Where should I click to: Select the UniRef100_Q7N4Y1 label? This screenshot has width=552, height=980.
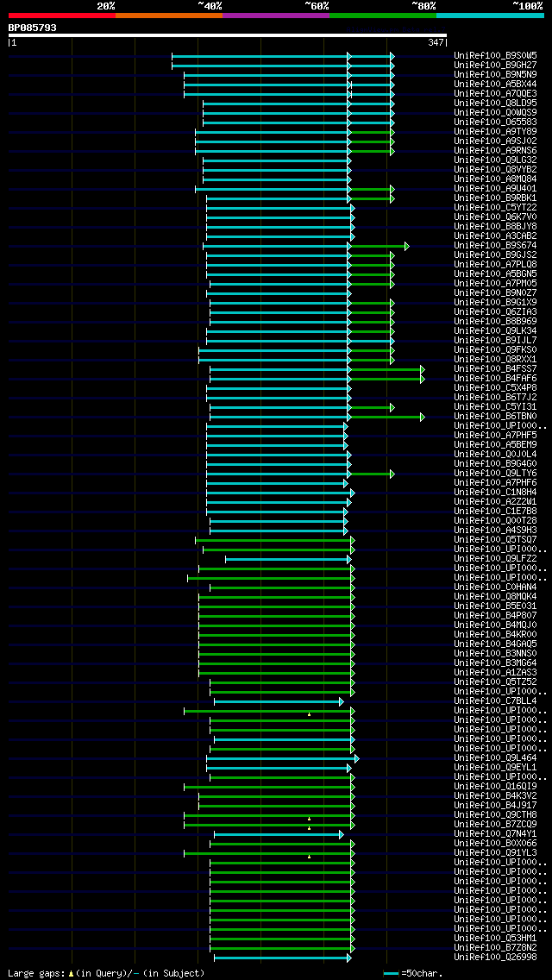point(495,833)
